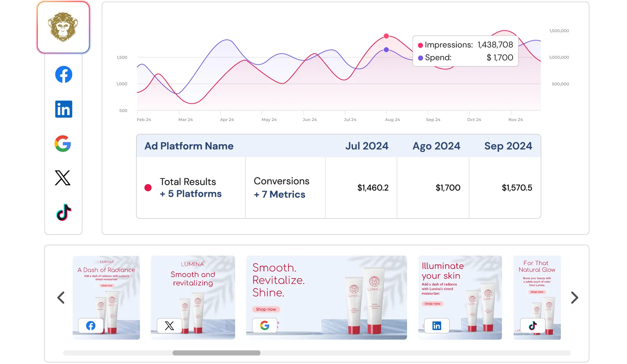The width and height of the screenshot is (627, 364).
Task: Open the 'Illuminate your skin' ad creative
Action: coord(460,298)
